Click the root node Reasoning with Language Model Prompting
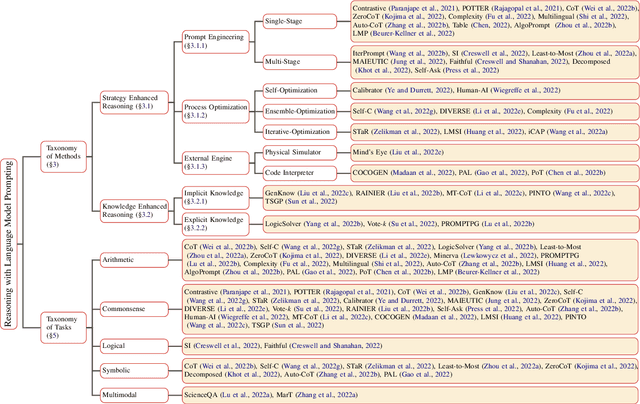This screenshot has width=640, height=404. pyautogui.click(x=9, y=201)
